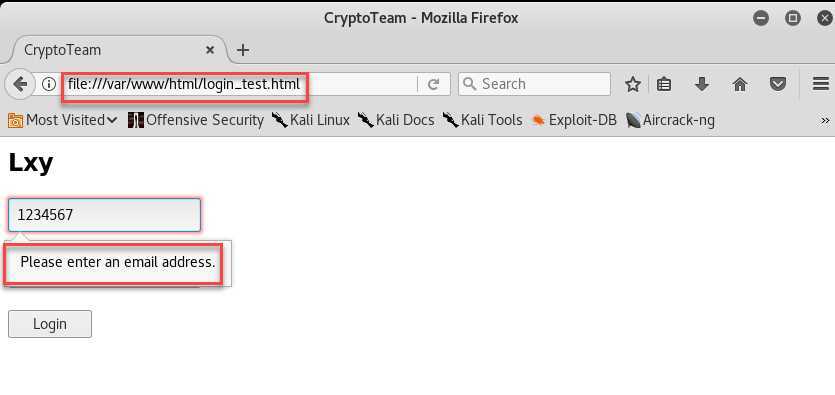Show more bookmarks toolbar overflow chevron
The image size is (835, 395).
coord(825,121)
